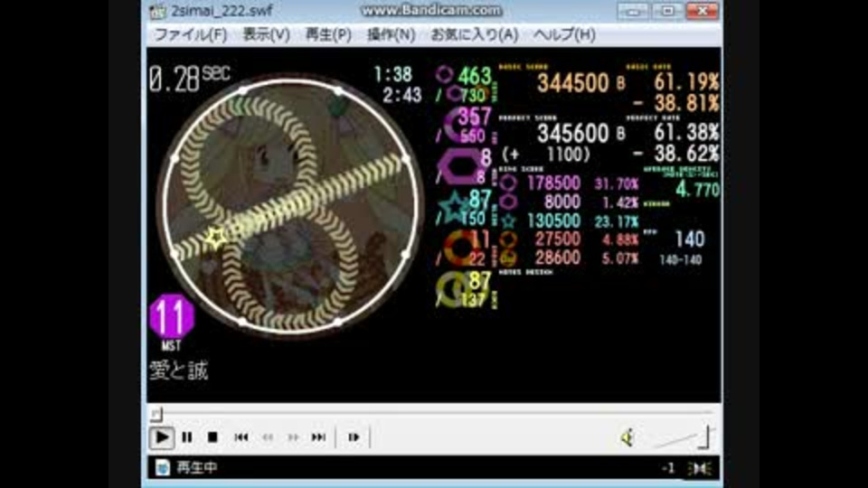Skip to the next track button
Image resolution: width=868 pixels, height=488 pixels.
click(x=318, y=437)
